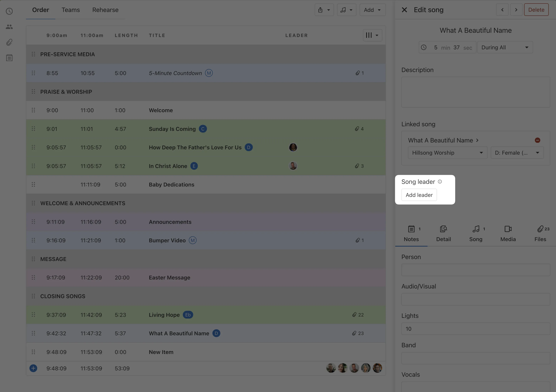Expand the columns view dropdown

coord(372,35)
